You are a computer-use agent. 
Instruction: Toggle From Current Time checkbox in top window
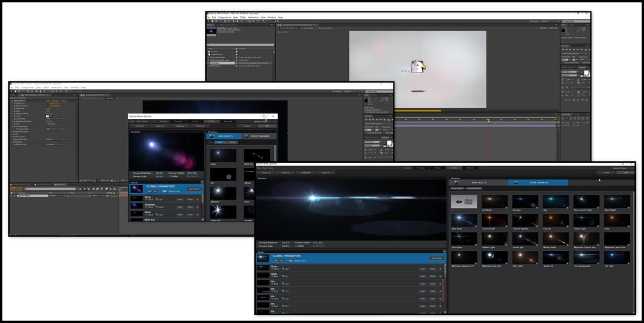click(563, 63)
